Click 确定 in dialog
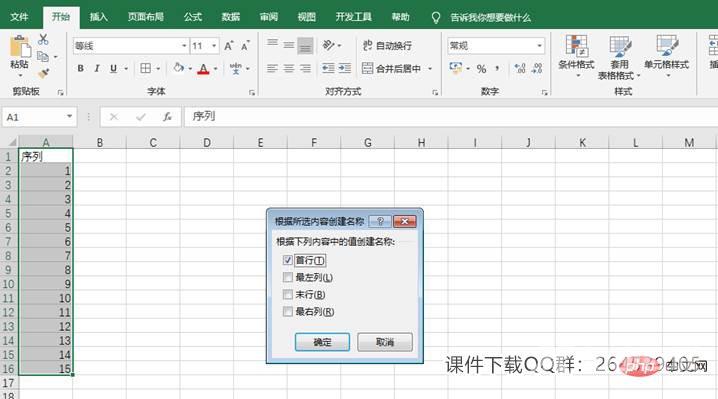Image resolution: width=718 pixels, height=399 pixels. pyautogui.click(x=322, y=342)
